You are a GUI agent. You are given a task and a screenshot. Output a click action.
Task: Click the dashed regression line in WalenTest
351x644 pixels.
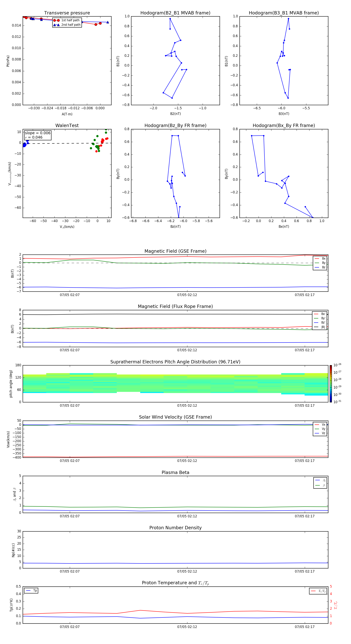67,143
